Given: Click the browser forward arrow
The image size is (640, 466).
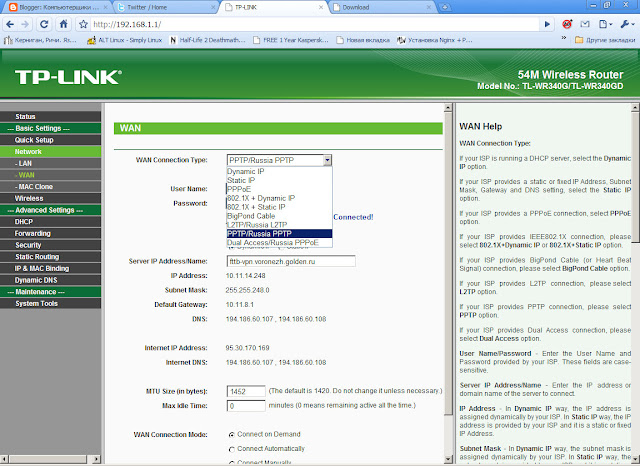Looking at the screenshot, I should click(25, 24).
